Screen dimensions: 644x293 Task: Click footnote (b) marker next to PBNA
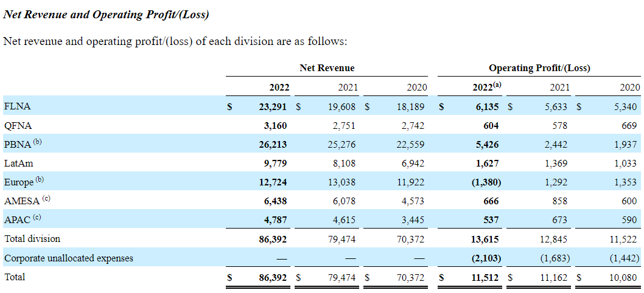(x=38, y=142)
